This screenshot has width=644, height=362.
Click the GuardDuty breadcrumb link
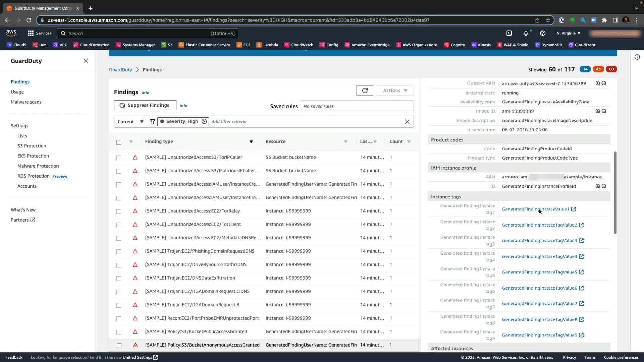tap(120, 70)
